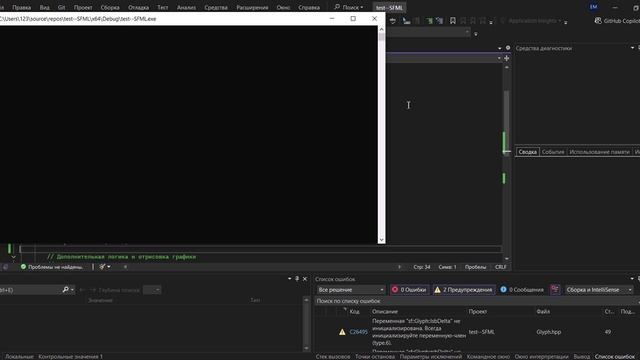Open the Тест menu
This screenshot has height=360, width=640.
pyautogui.click(x=162, y=7)
